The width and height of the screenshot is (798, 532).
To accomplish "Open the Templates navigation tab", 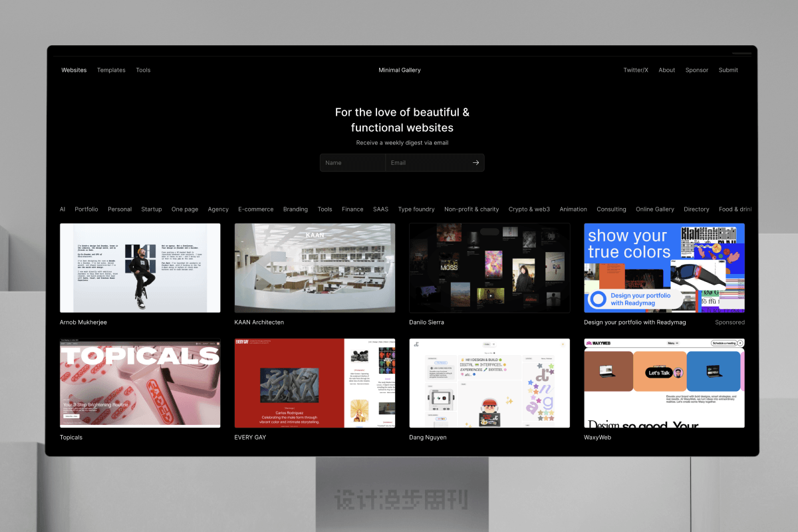I will pos(111,70).
